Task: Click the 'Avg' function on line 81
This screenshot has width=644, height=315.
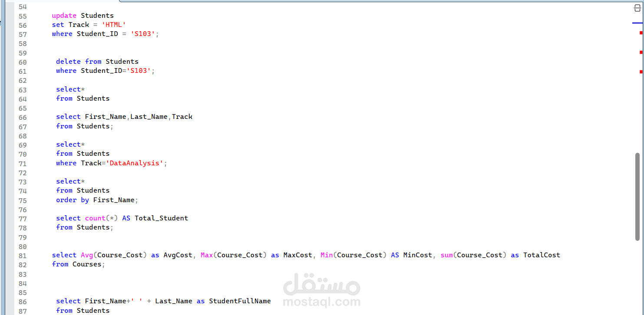Action: tap(87, 255)
